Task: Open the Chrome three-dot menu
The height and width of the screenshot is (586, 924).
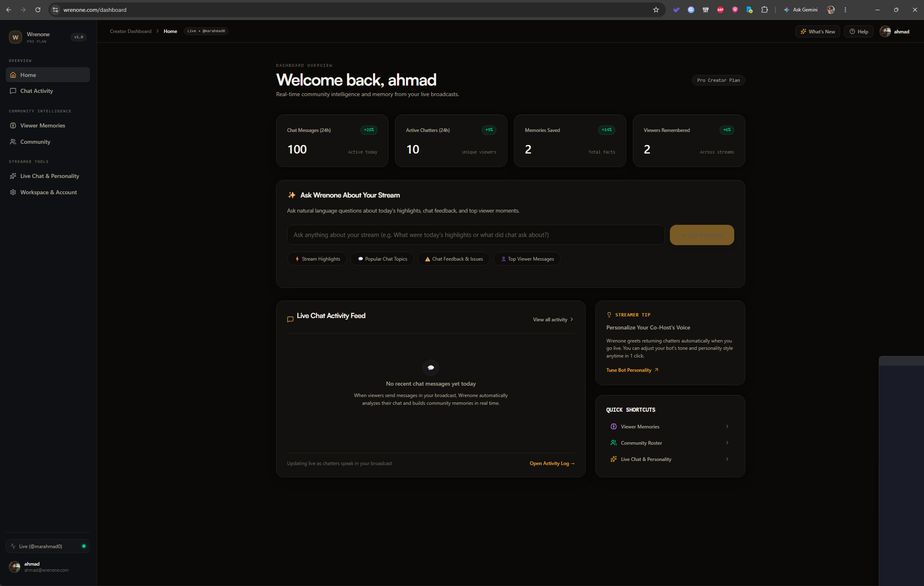Action: pyautogui.click(x=845, y=10)
